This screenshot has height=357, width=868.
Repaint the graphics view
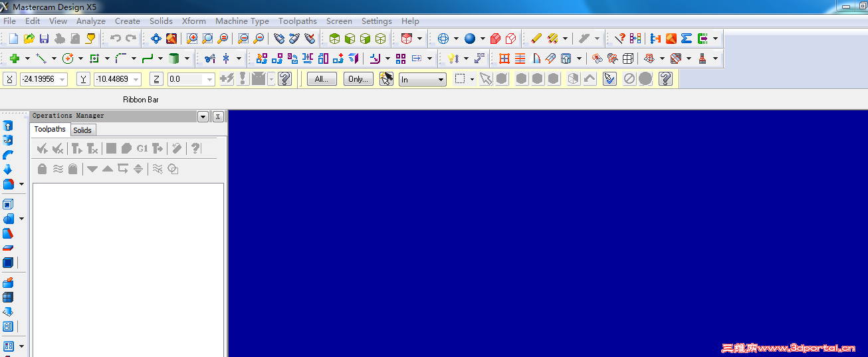[171, 39]
